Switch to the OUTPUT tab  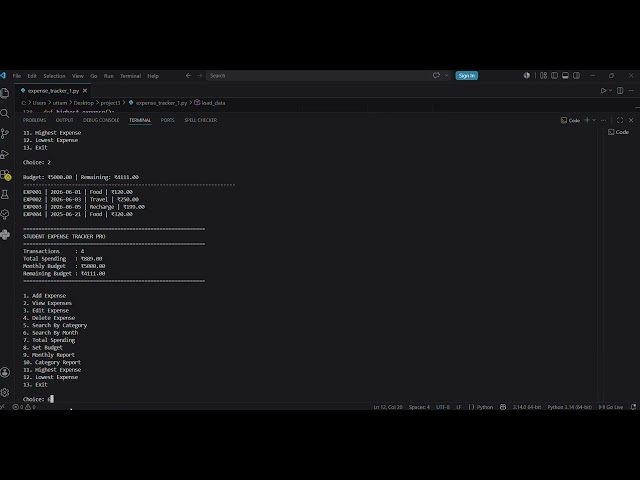64,120
